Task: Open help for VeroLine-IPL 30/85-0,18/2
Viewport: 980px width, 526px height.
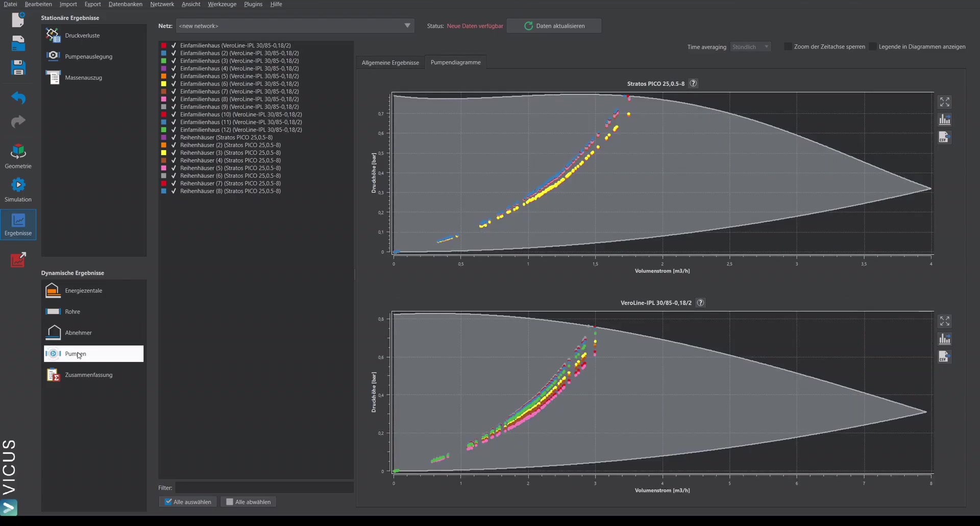Action: [701, 303]
